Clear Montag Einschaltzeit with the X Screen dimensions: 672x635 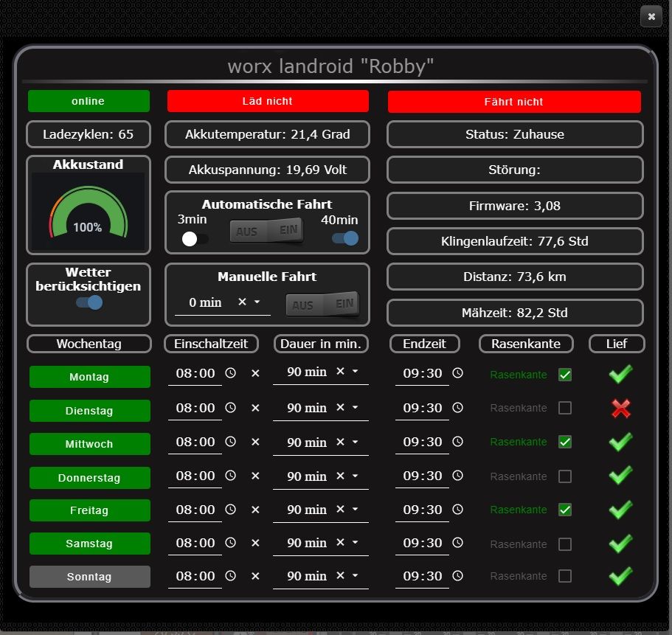click(x=255, y=373)
